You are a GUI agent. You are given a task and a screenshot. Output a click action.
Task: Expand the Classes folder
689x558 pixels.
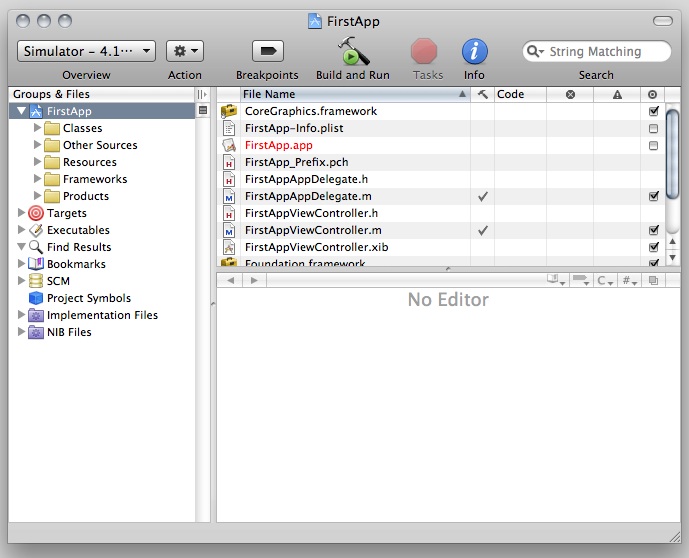coord(37,128)
